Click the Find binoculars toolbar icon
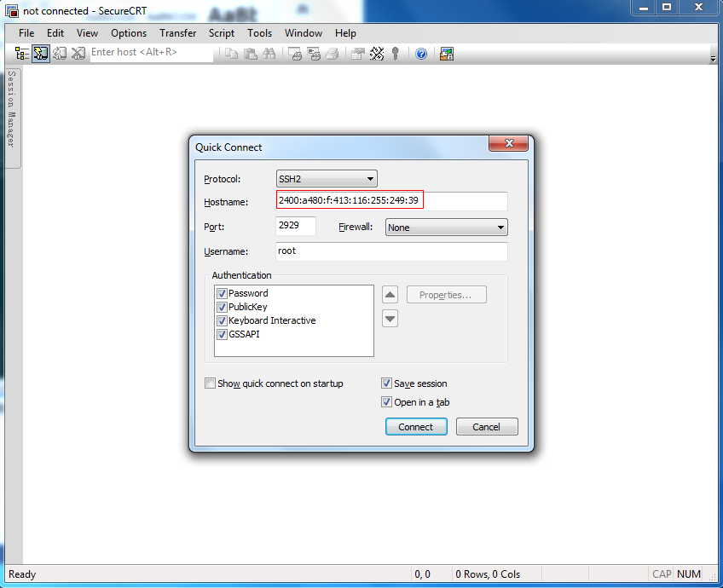This screenshot has height=588, width=723. coord(269,53)
